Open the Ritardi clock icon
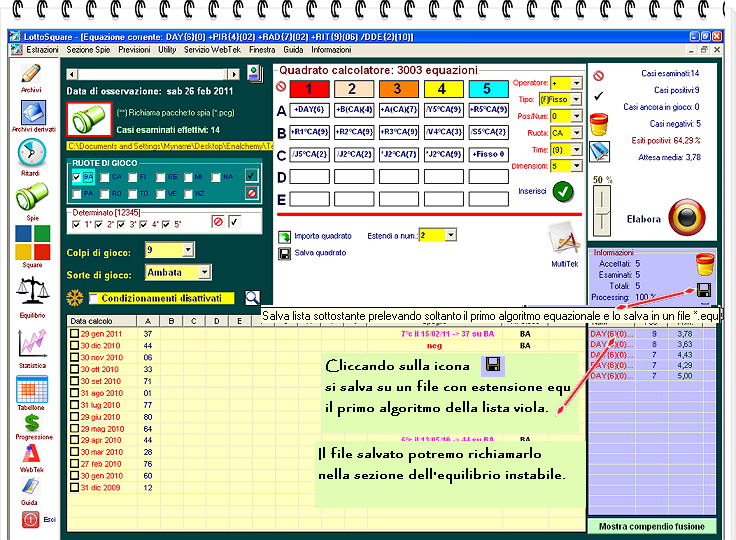 pos(31,154)
